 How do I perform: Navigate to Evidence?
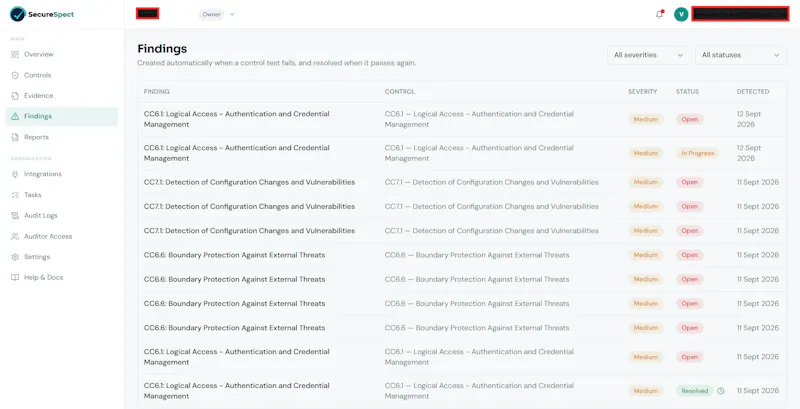pyautogui.click(x=61, y=95)
